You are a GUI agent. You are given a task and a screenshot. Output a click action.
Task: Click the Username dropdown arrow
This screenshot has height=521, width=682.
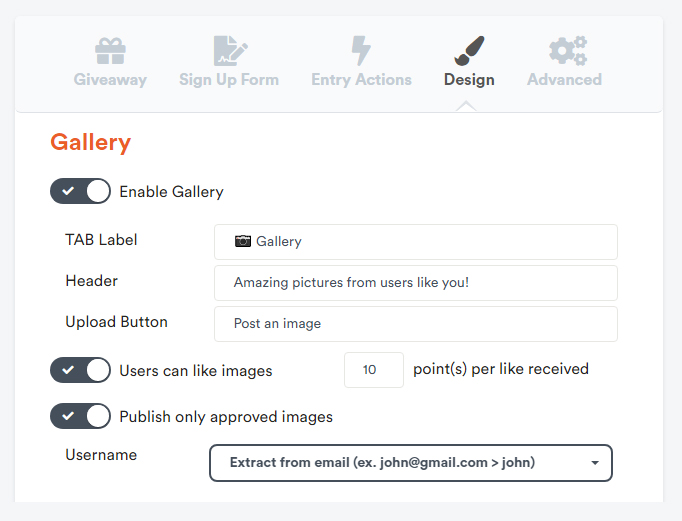(x=595, y=463)
